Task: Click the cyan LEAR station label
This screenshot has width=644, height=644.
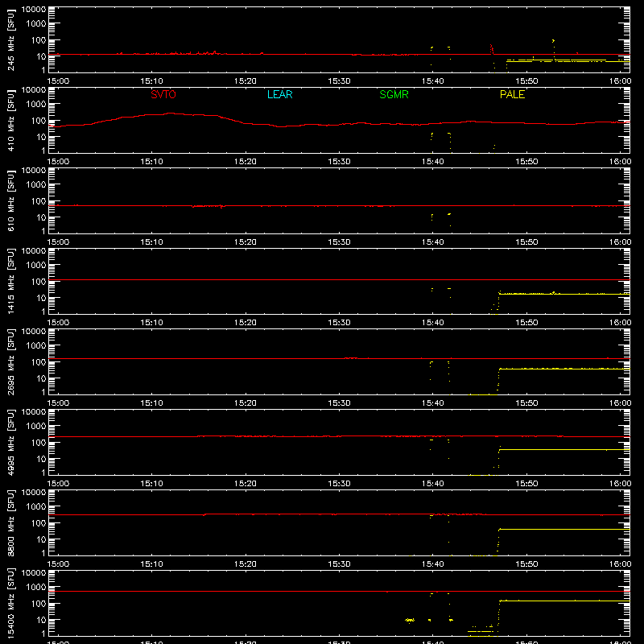Action: click(x=279, y=94)
